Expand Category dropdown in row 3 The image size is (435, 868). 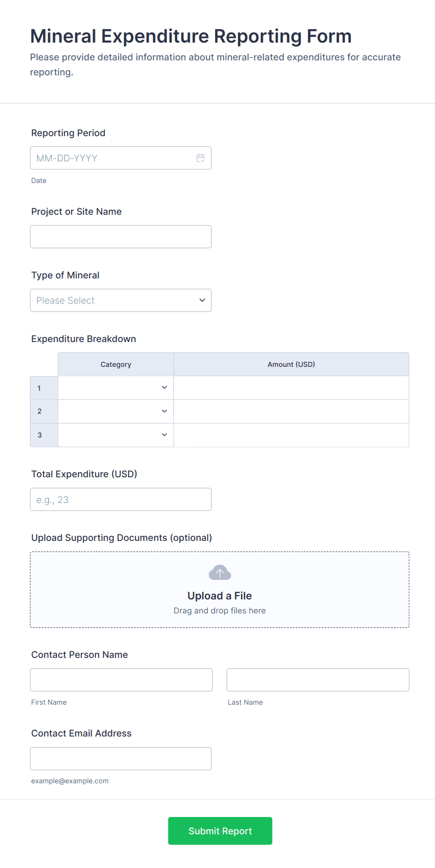point(116,435)
